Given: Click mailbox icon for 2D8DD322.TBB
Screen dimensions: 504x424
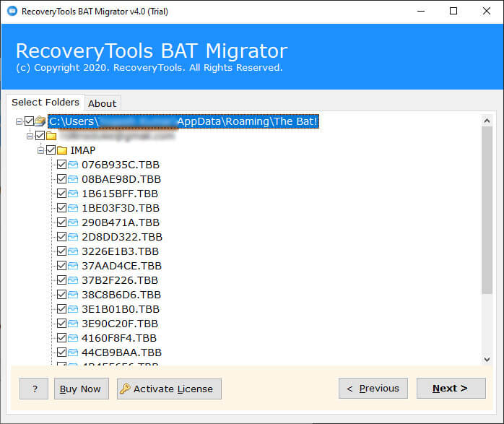Looking at the screenshot, I should 73,237.
